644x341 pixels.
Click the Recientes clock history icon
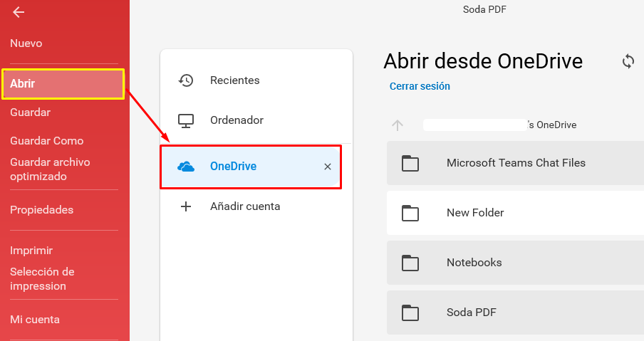tap(186, 80)
